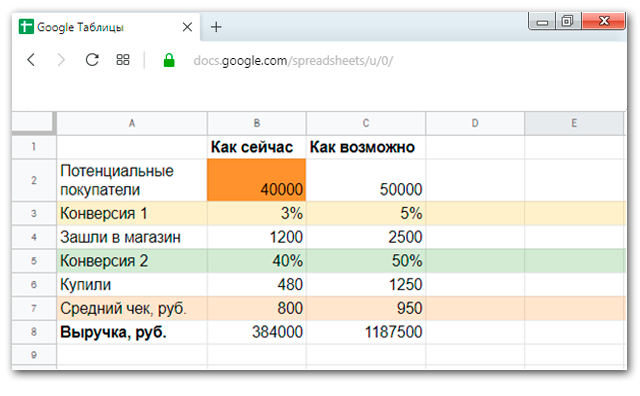Screen dimensions: 640x396
Task: Select row 6 header
Action: coord(34,284)
